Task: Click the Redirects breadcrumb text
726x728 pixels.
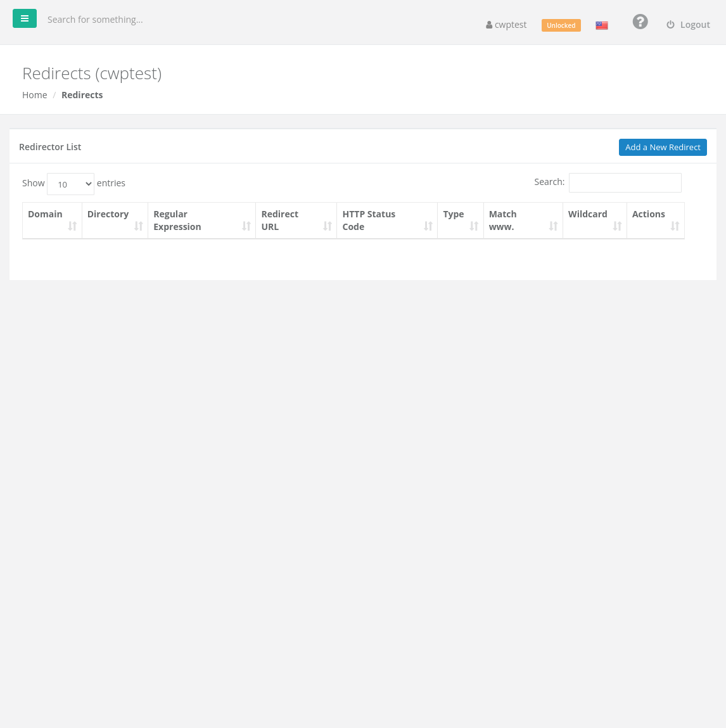Action: coord(82,94)
